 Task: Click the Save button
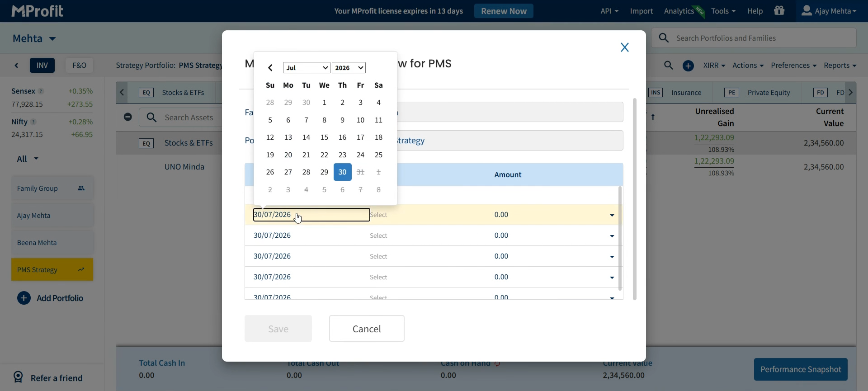278,329
